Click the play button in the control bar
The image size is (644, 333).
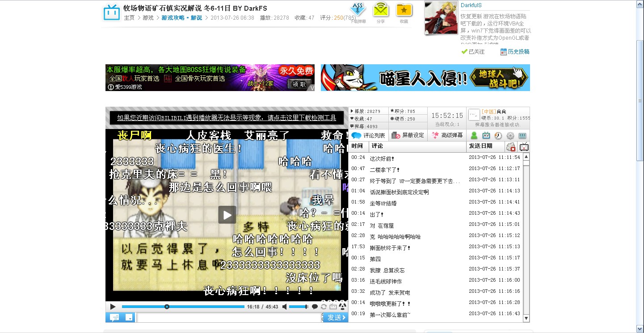[113, 307]
